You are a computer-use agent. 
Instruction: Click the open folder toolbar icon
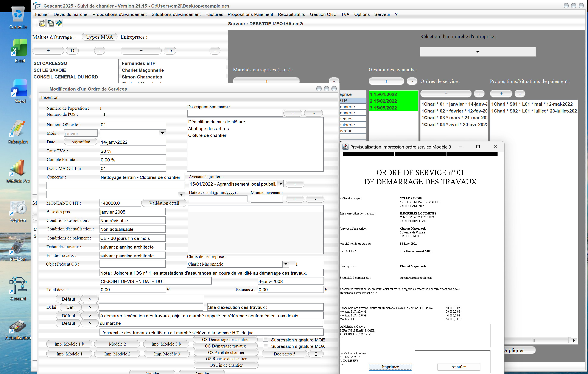pos(42,23)
